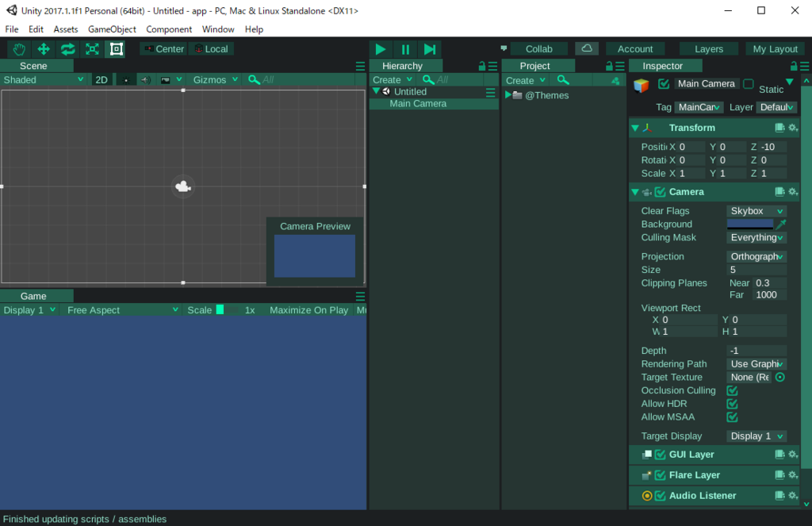Screen dimensions: 812x526
Task: Open Audio Listener gear settings
Action: click(x=793, y=495)
